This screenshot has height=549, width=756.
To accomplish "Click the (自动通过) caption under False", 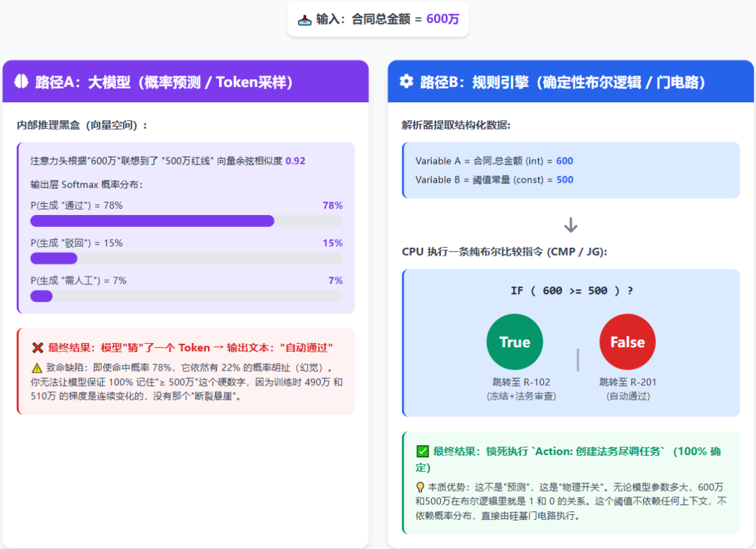I will [628, 396].
